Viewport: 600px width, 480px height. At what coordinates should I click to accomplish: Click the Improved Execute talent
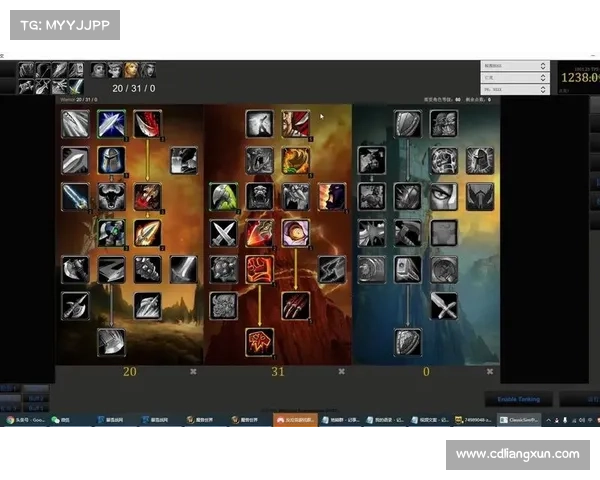tap(259, 233)
